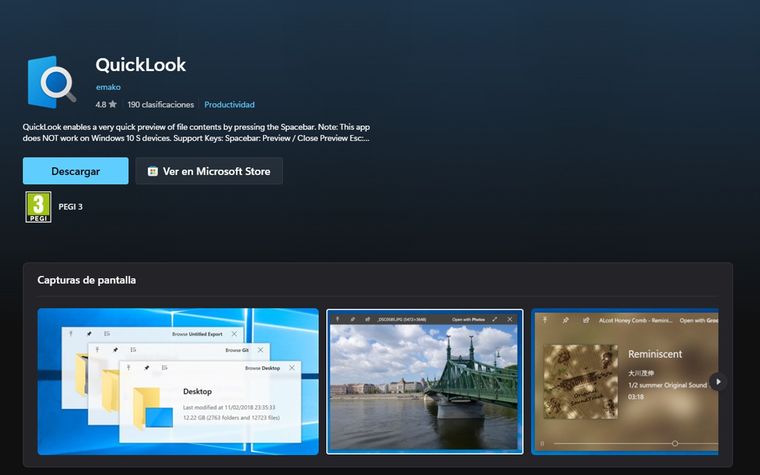The height and width of the screenshot is (475, 760).
Task: Click the 190 clasificaciones text
Action: click(160, 105)
